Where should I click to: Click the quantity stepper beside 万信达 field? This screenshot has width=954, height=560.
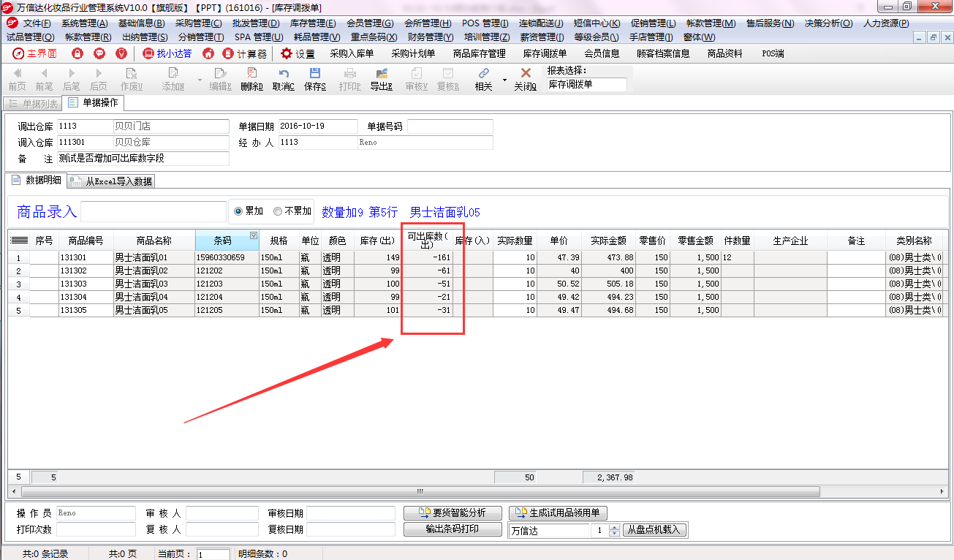point(614,530)
